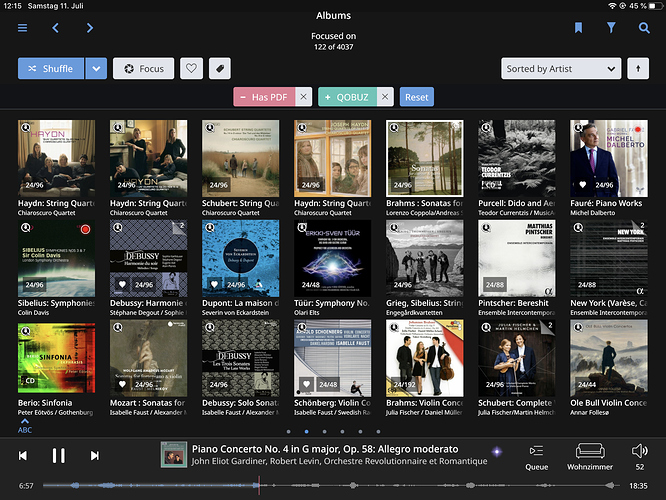Open the Focus button
Viewport: 666px width, 500px height.
143,68
